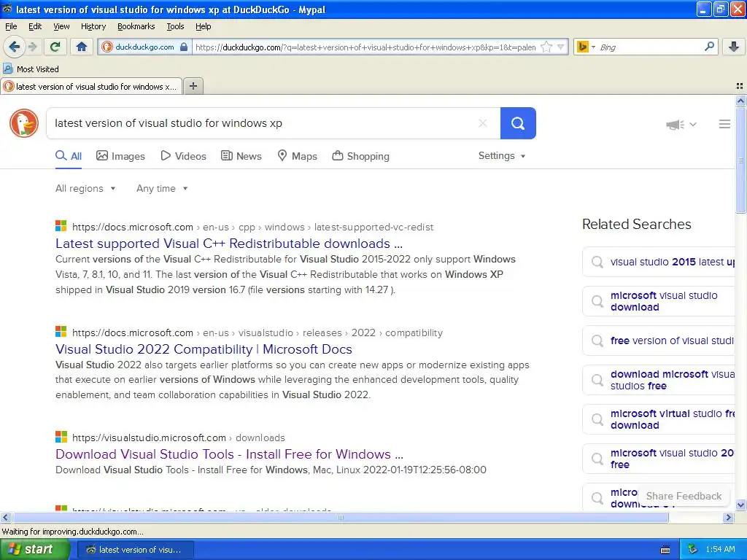The height and width of the screenshot is (560, 747).
Task: Open the megaphone privacy newsletter menu
Action: pyautogui.click(x=681, y=124)
